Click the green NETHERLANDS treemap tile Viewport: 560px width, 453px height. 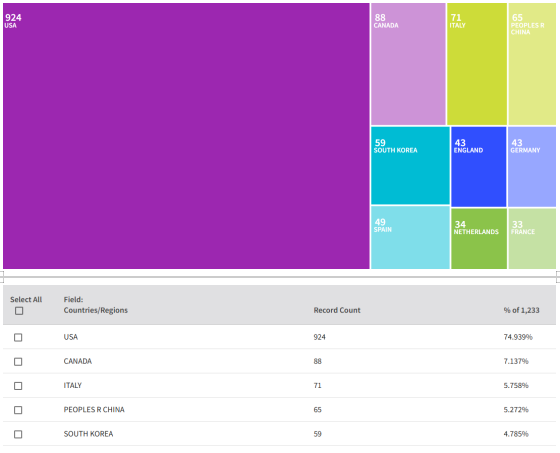pos(479,239)
